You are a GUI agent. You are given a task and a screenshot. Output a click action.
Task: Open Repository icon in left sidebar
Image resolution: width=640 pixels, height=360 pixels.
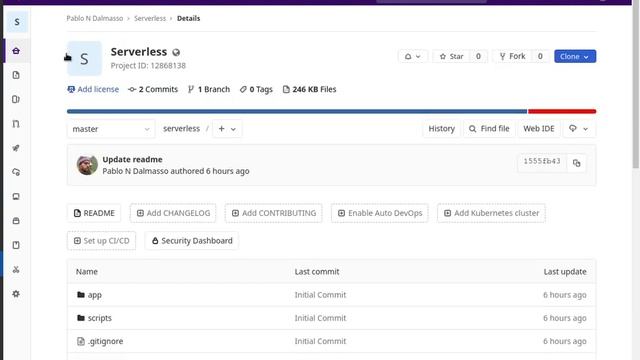(16, 75)
